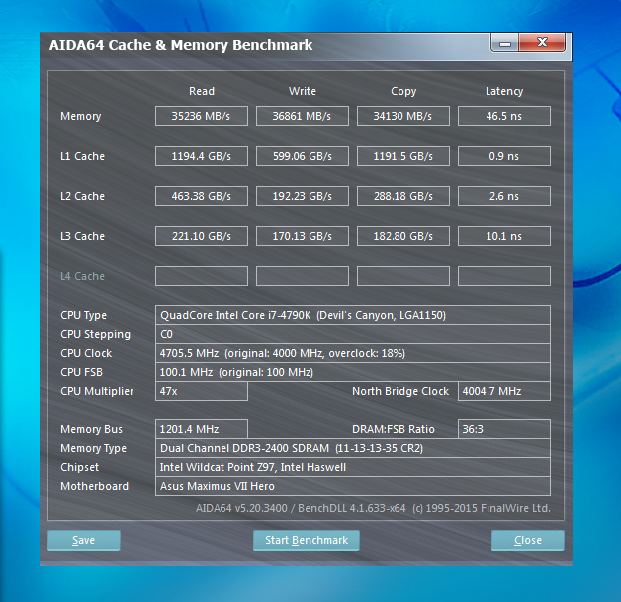This screenshot has height=602, width=621.
Task: Click the DRAM:FSB Ratio value 36:3
Action: pyautogui.click(x=504, y=429)
